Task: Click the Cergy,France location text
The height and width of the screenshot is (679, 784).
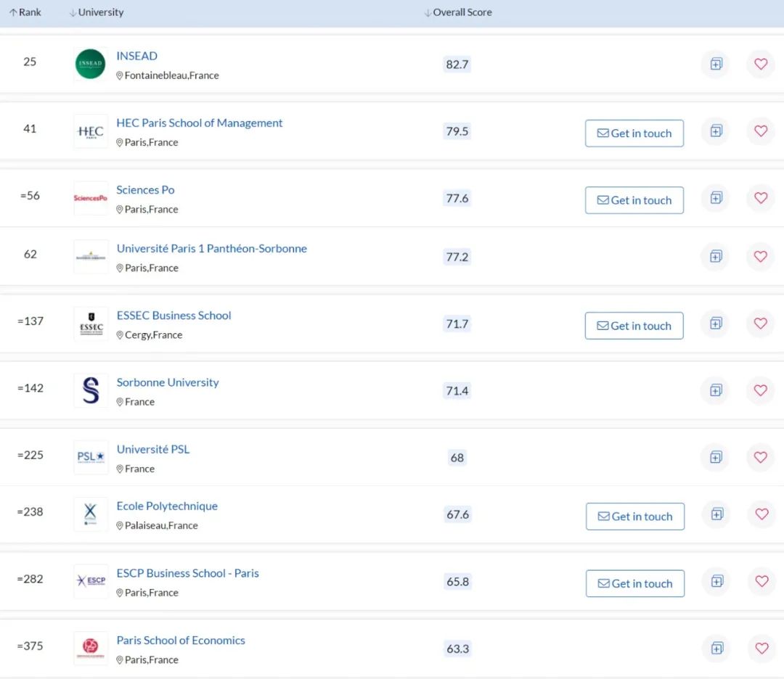Action: [153, 334]
